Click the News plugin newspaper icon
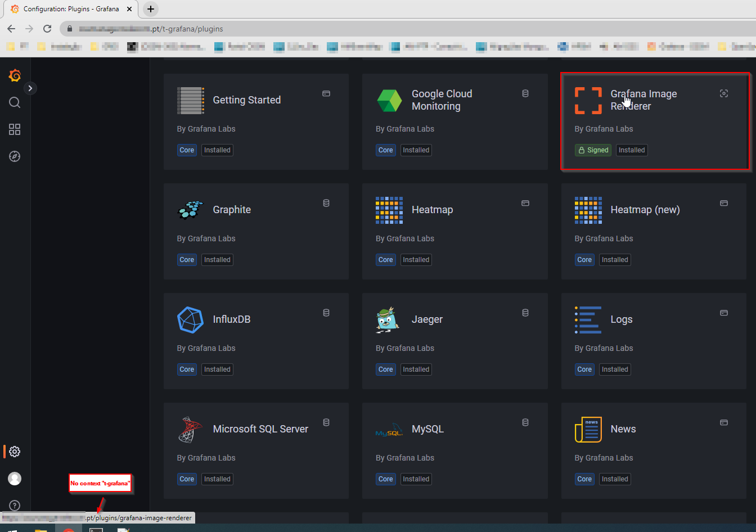This screenshot has width=756, height=532. pyautogui.click(x=588, y=429)
